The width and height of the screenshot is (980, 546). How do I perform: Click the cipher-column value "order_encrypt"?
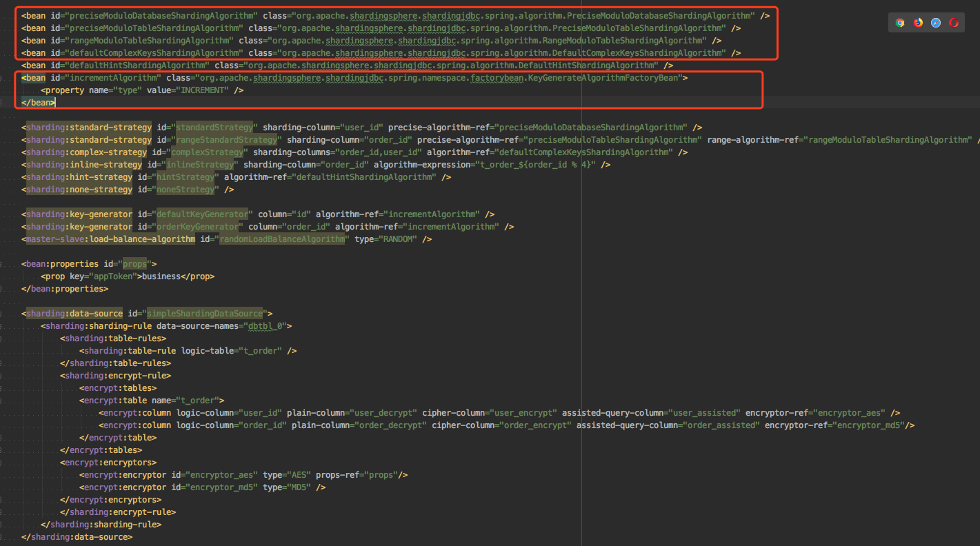pos(534,425)
